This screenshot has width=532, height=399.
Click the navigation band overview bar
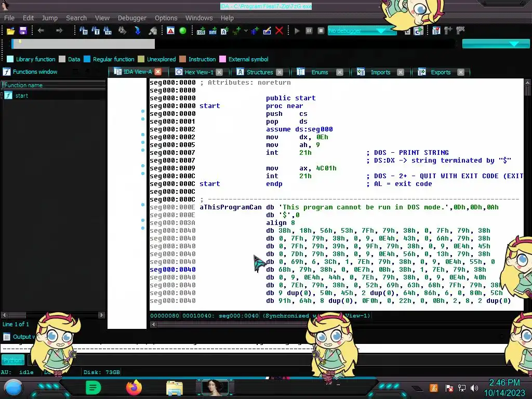point(232,44)
